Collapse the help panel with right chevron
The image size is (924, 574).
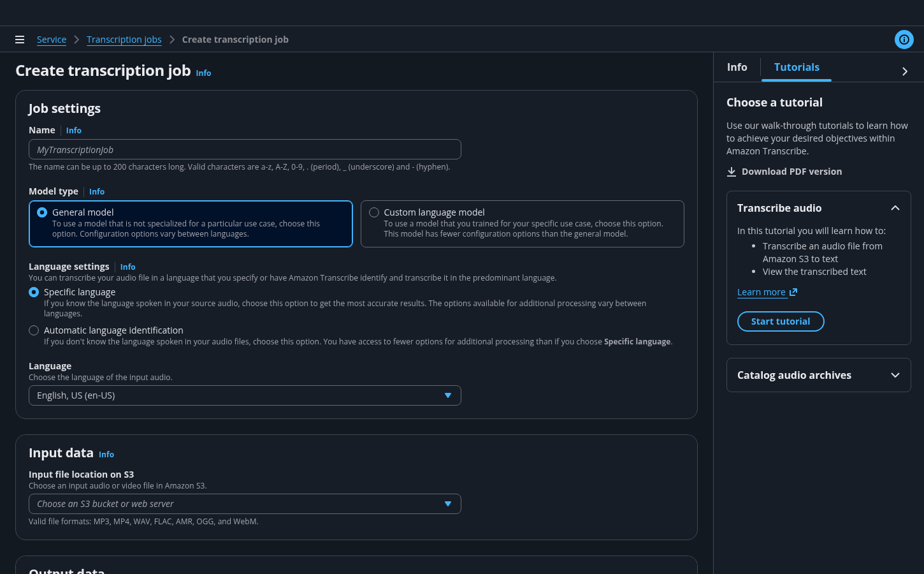[904, 71]
